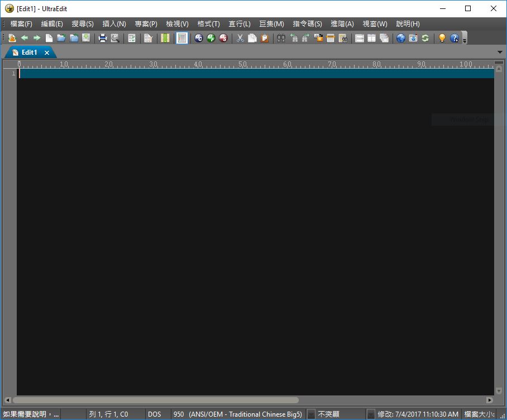The width and height of the screenshot is (507, 420).
Task: Show tips with the light bulb icon
Action: coord(442,38)
